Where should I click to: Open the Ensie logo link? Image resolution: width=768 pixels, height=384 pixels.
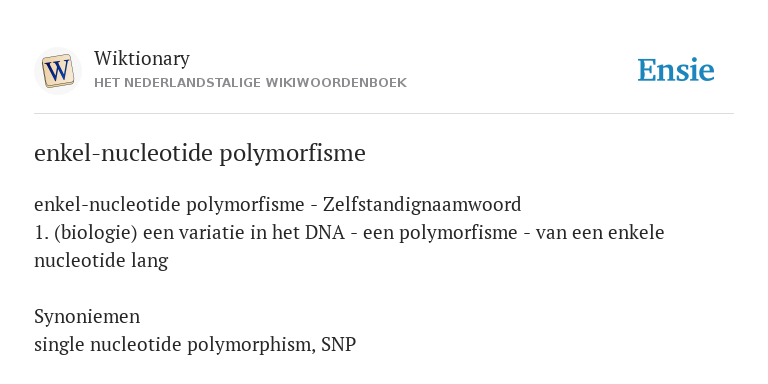click(675, 70)
